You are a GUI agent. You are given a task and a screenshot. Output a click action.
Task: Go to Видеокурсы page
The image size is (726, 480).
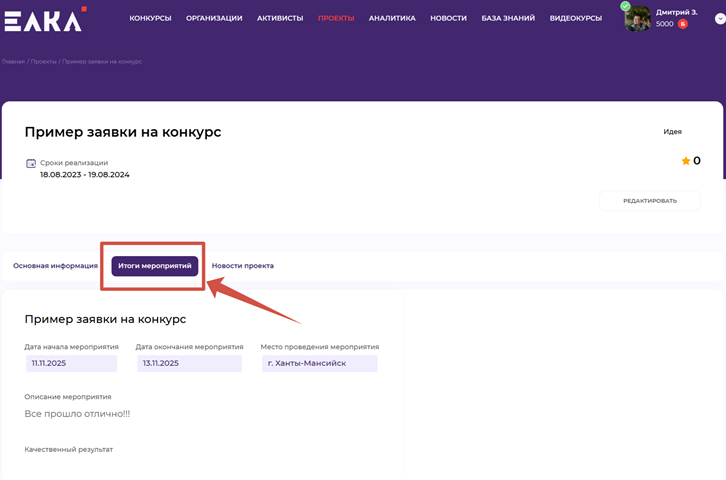(x=577, y=18)
